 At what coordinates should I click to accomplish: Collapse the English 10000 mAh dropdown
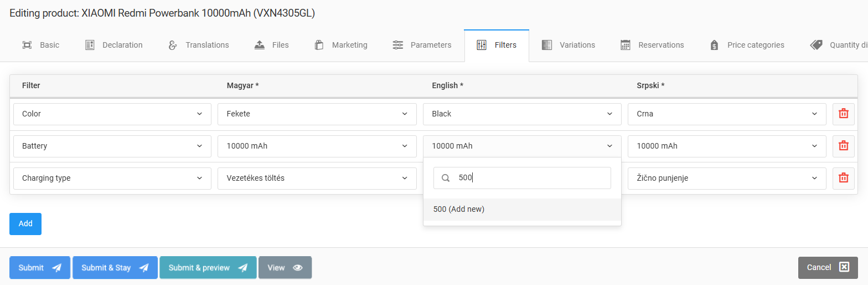pos(522,146)
